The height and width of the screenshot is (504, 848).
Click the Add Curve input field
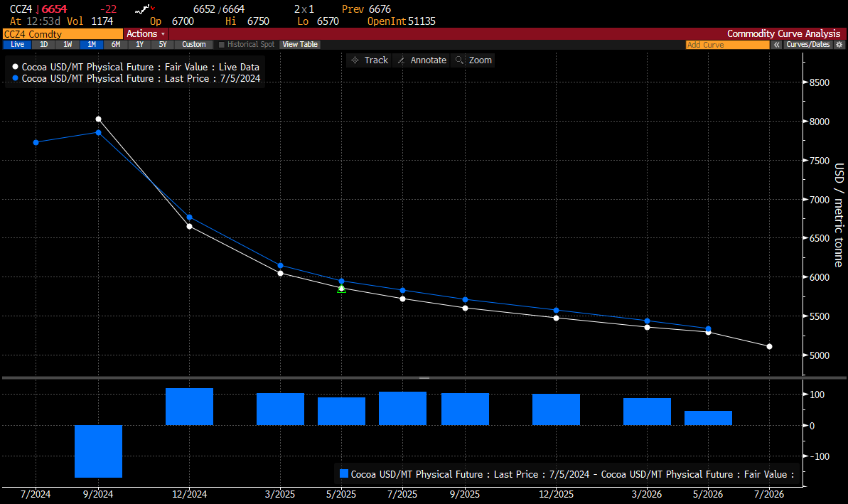click(726, 45)
